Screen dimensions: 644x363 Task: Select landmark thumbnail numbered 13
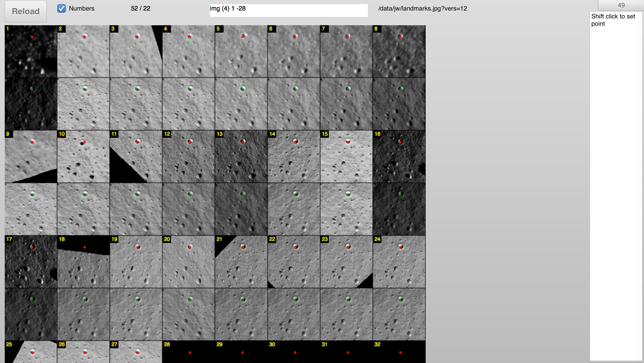point(241,157)
